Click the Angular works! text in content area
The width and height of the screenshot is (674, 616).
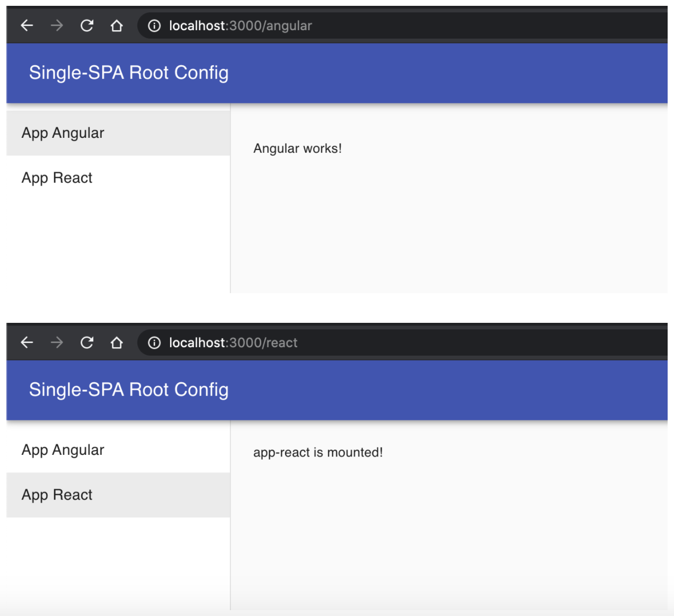[x=298, y=148]
